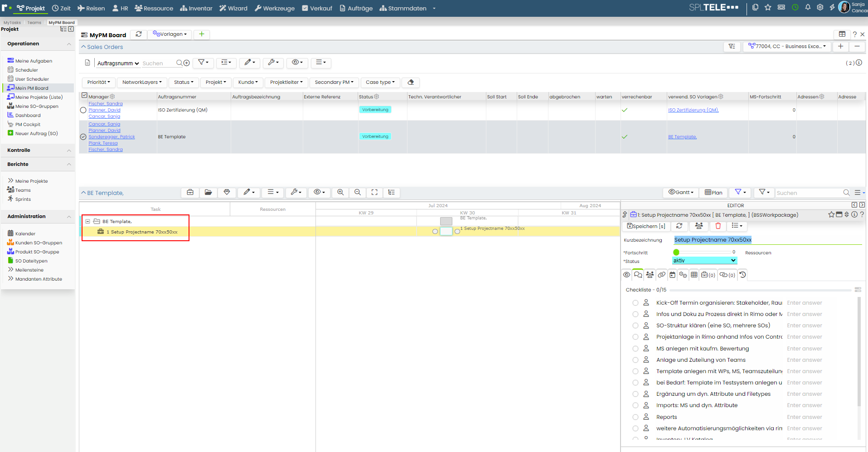The image size is (868, 452).
Task: Click the diamond milestone icon in BE Template toolbar
Action: (227, 192)
